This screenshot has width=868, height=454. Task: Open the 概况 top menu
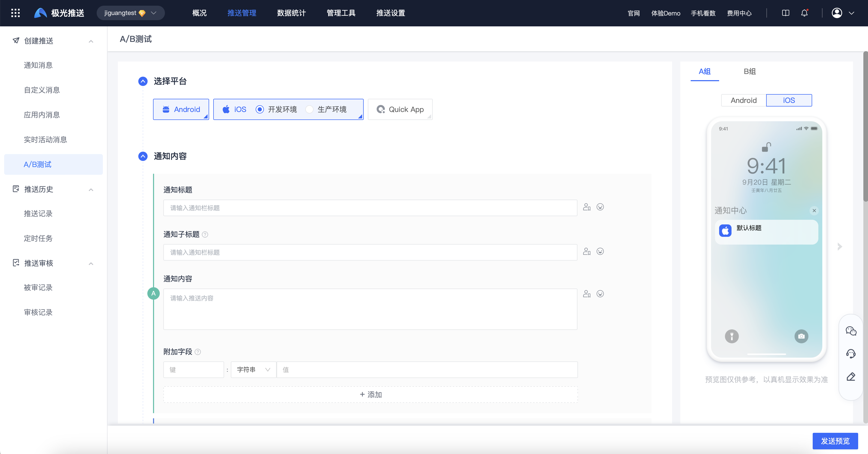tap(200, 13)
